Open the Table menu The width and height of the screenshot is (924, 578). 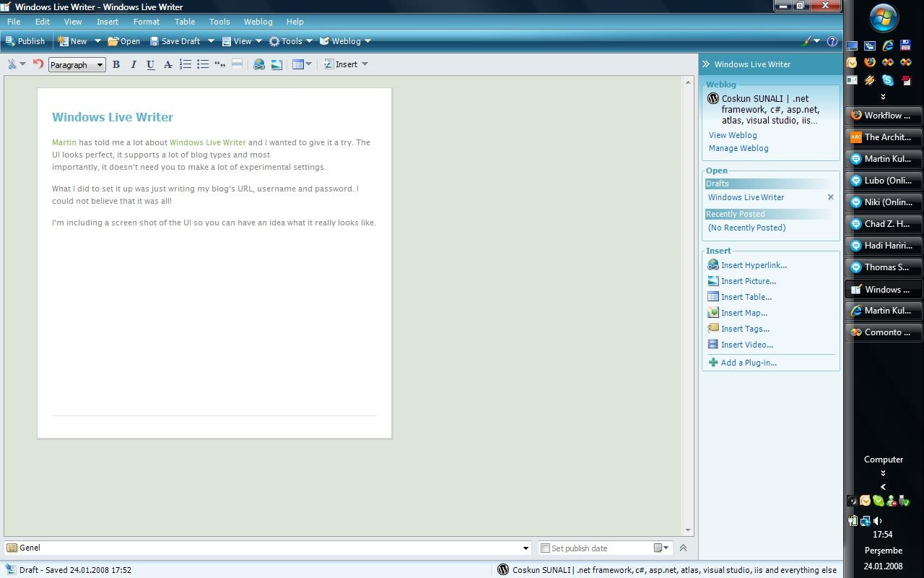click(x=185, y=22)
